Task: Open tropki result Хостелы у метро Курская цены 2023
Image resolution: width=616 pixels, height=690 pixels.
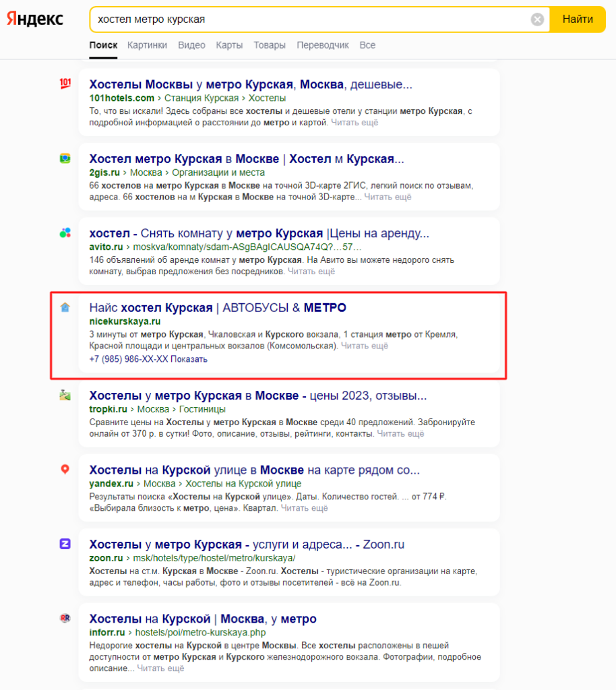Action: [258, 396]
